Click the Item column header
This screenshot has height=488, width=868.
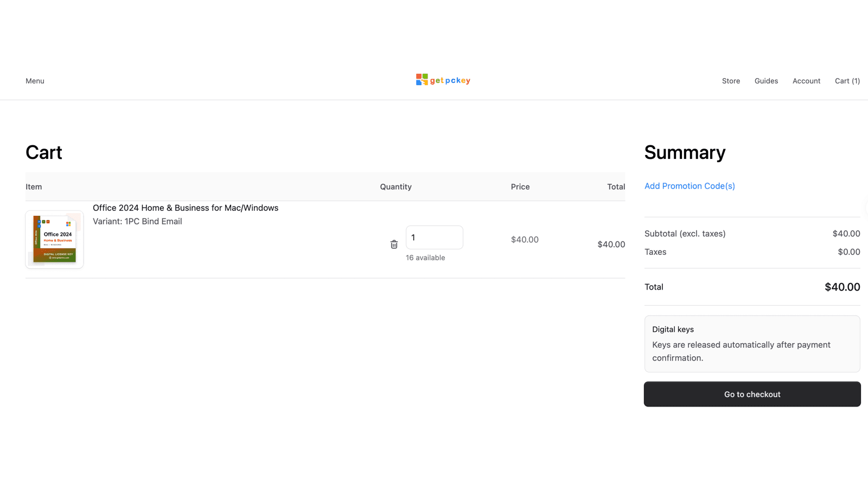34,187
